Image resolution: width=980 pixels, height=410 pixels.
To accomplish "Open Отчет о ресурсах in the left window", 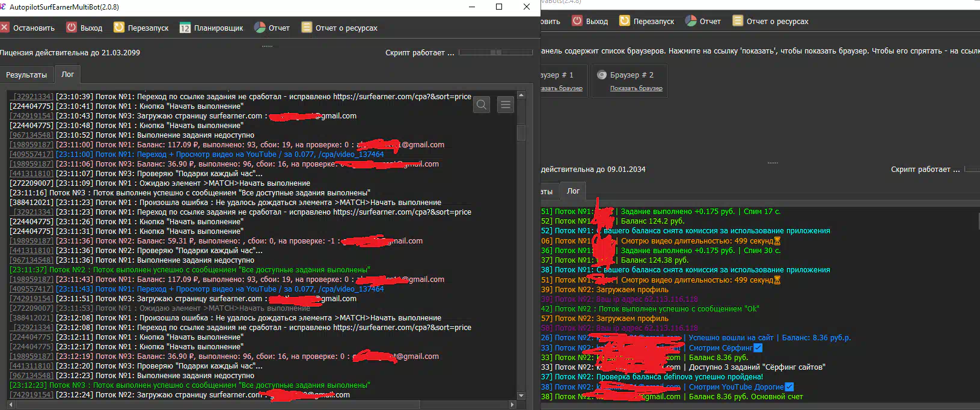I will [340, 28].
